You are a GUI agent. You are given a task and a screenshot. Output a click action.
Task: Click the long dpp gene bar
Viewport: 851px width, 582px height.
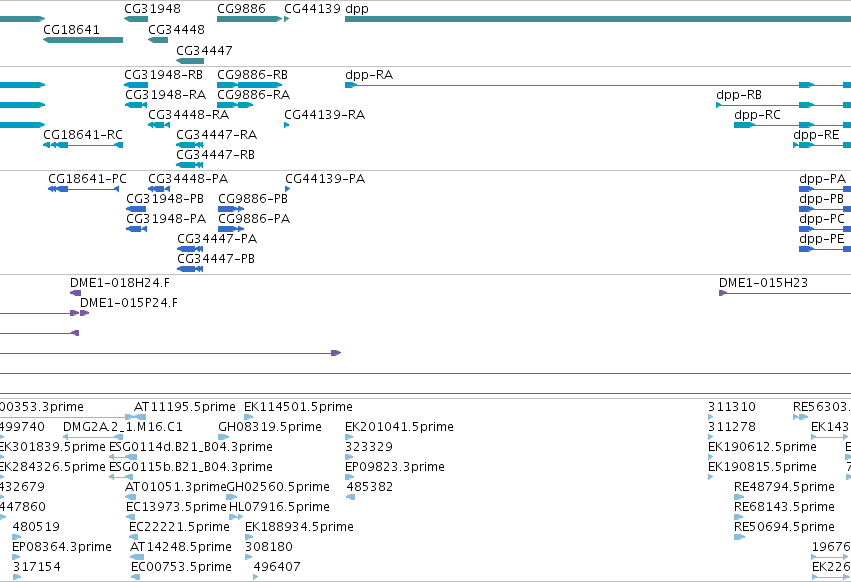(598, 19)
